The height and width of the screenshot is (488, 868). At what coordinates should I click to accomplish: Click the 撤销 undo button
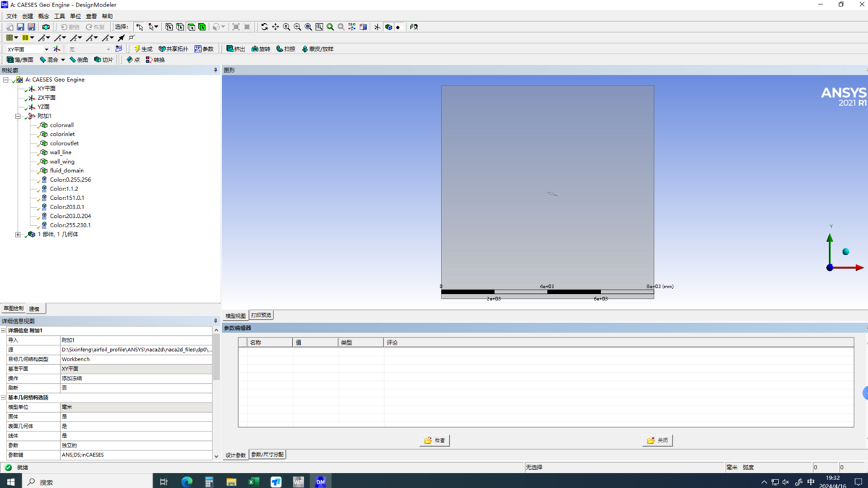pos(70,27)
